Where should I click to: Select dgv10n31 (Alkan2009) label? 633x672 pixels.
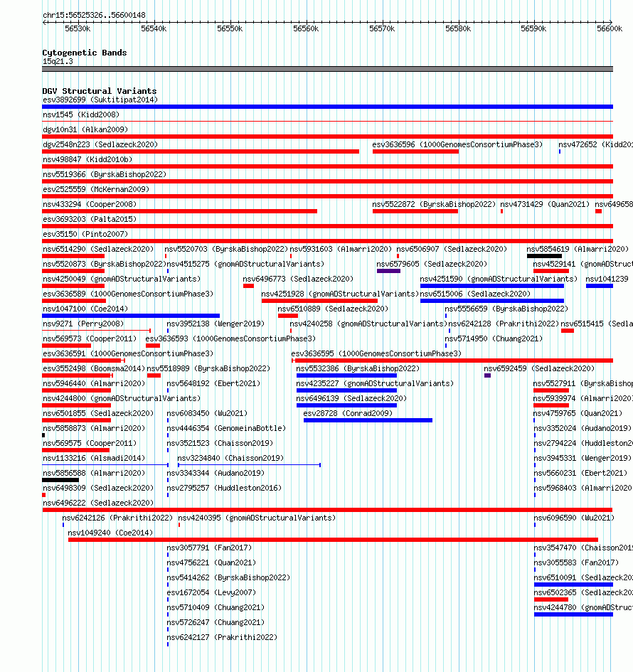85,130
